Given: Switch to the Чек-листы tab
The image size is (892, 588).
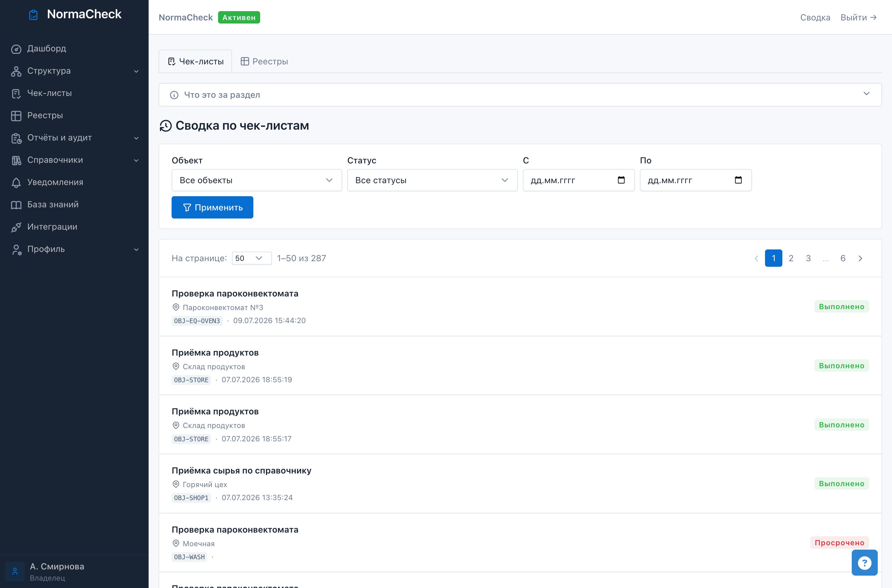Looking at the screenshot, I should [x=195, y=62].
